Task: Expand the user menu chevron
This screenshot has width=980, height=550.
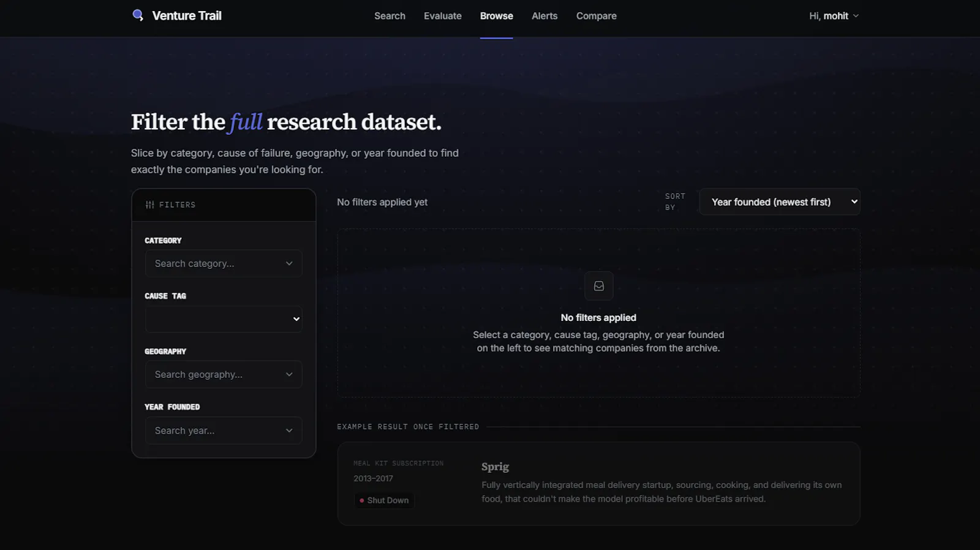Action: pos(856,16)
